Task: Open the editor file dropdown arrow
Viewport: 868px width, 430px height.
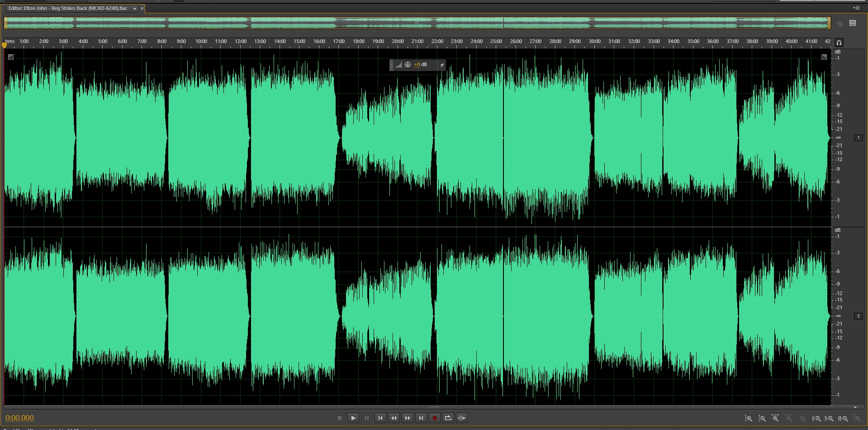Action: [134, 9]
